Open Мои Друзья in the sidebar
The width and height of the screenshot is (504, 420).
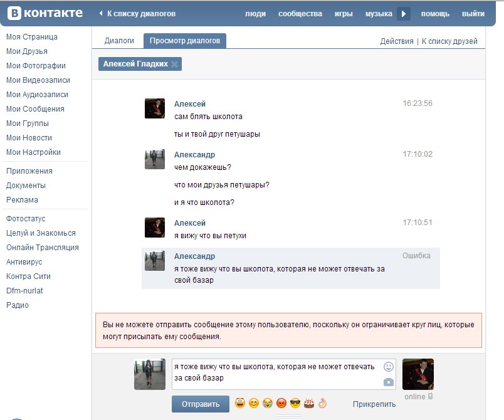pos(27,51)
